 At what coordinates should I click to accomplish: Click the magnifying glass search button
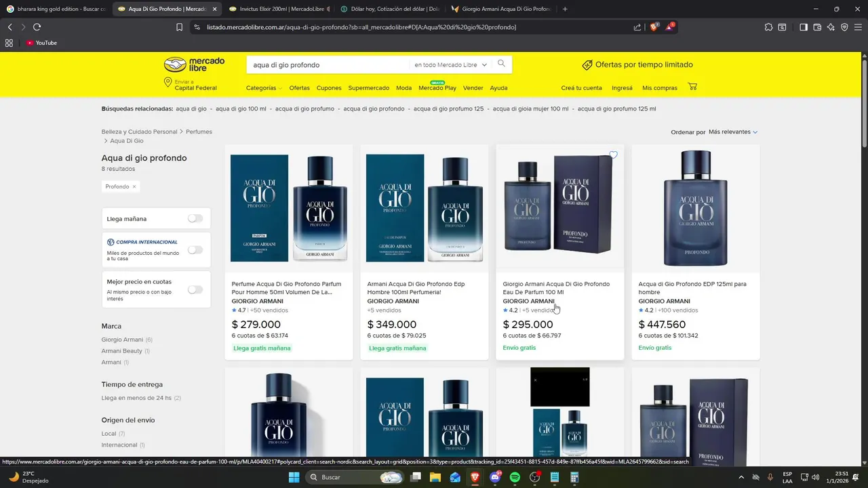[501, 64]
